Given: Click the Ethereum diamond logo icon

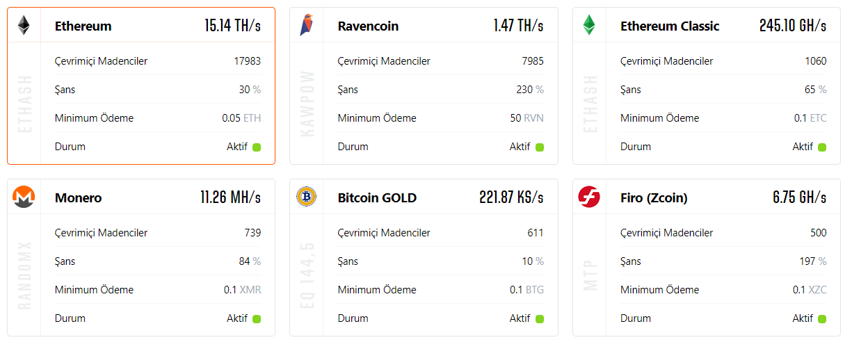Looking at the screenshot, I should pyautogui.click(x=24, y=26).
